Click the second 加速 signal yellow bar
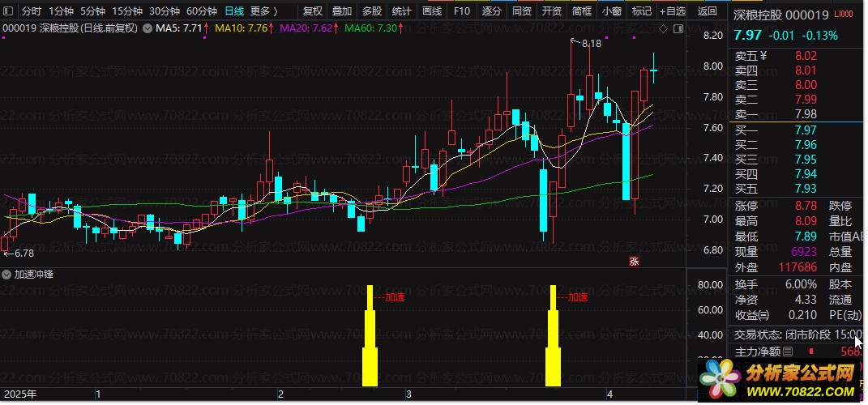The height and width of the screenshot is (405, 868). 553,336
